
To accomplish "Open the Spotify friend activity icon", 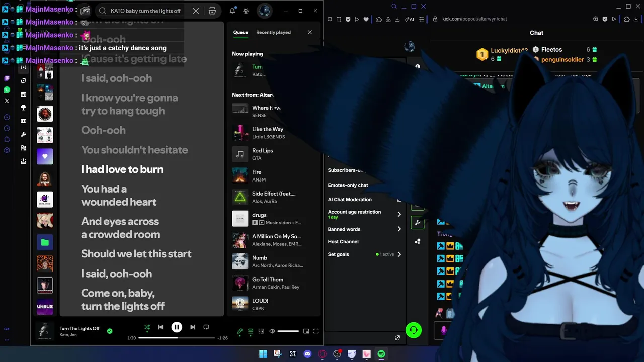I will (246, 11).
